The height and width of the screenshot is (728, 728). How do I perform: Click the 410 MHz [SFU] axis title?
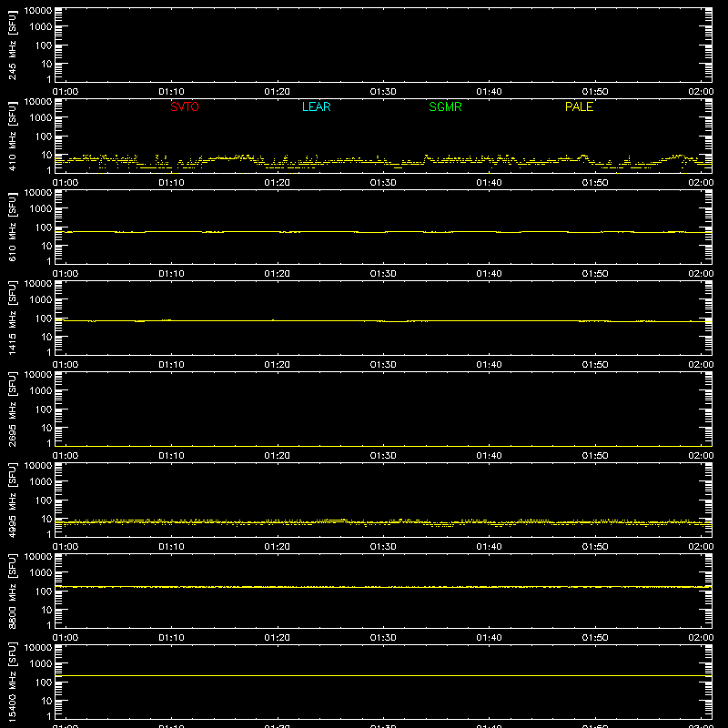[x=13, y=136]
